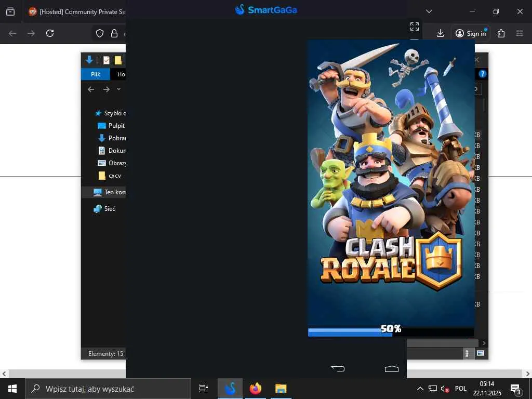The image size is (532, 399).
Task: Open Dokumenty folder in sidebar
Action: [x=111, y=150]
